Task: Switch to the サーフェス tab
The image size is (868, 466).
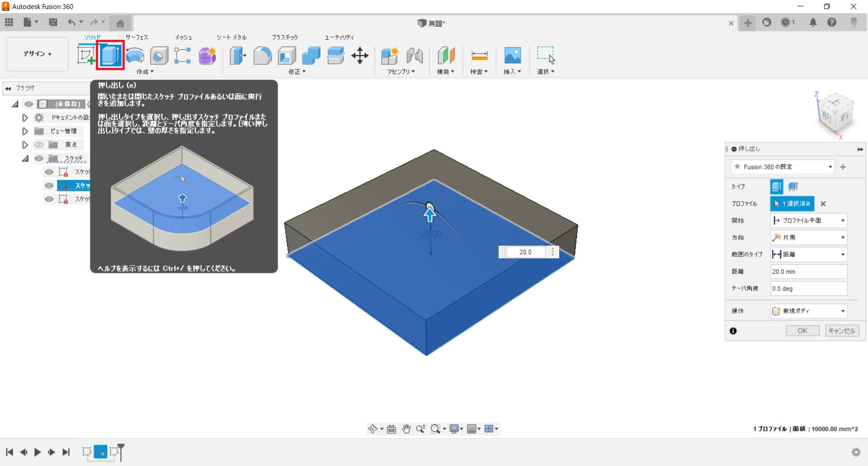Action: tap(137, 37)
